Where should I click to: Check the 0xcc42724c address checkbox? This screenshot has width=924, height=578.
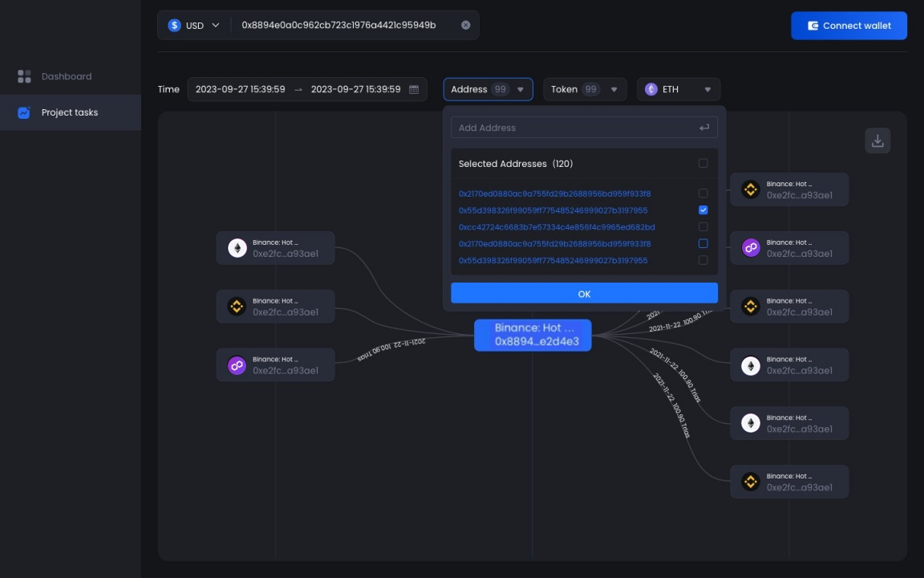(703, 227)
